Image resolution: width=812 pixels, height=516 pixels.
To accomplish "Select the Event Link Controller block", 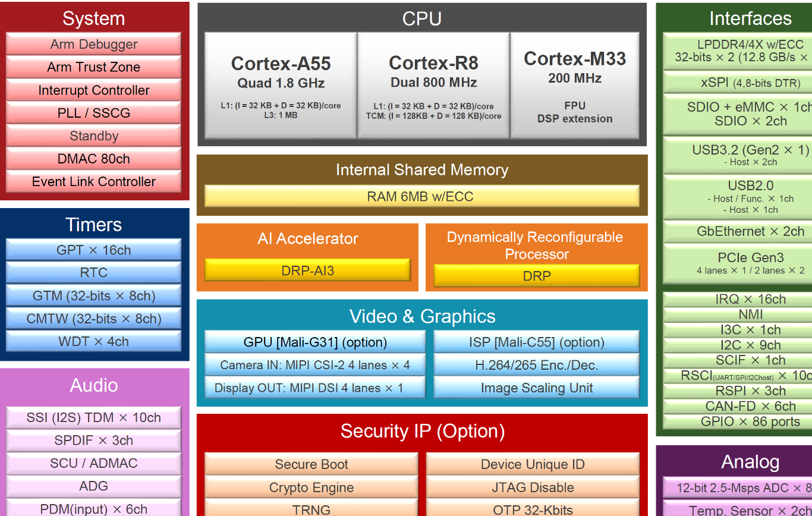I will point(93,182).
